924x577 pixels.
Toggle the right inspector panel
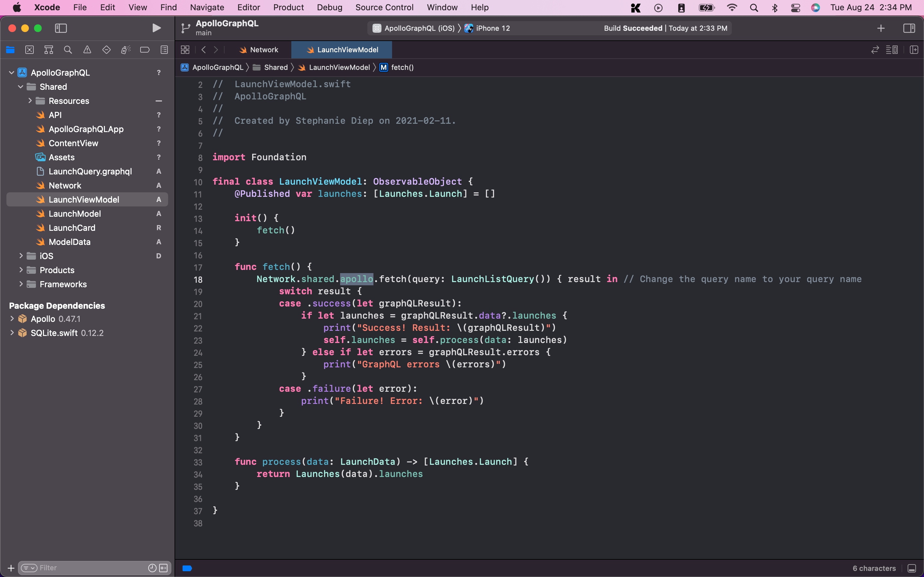pos(910,28)
